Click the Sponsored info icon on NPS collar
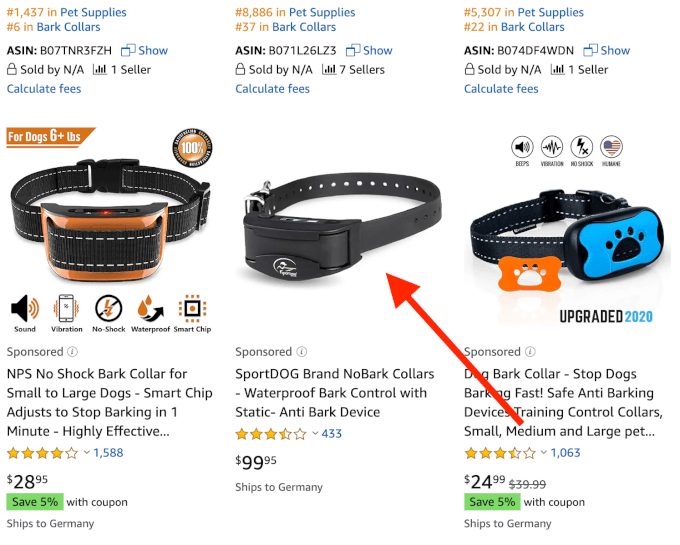This screenshot has height=545, width=680. click(x=72, y=352)
